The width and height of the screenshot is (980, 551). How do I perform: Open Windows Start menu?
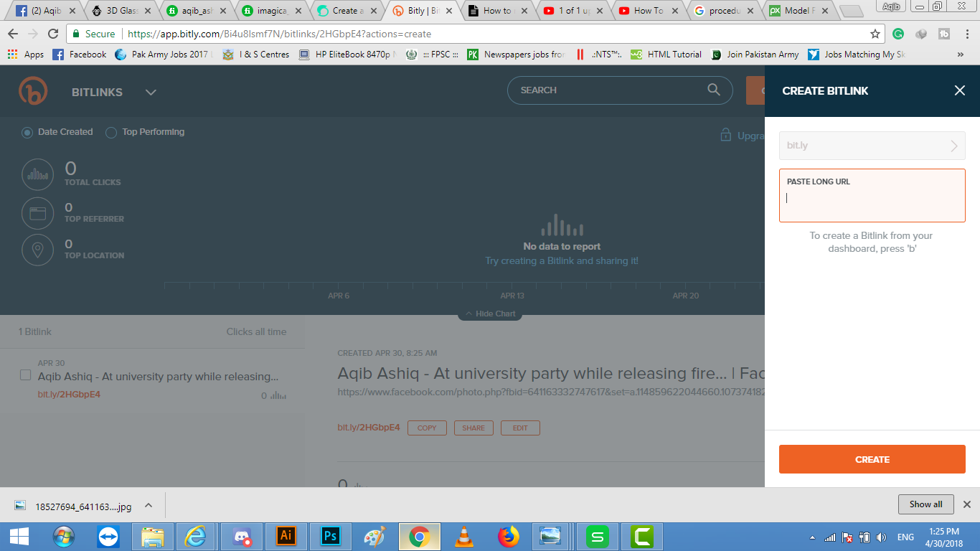[19, 536]
